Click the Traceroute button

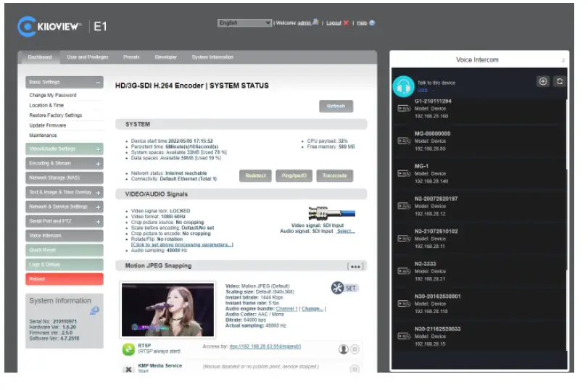334,175
